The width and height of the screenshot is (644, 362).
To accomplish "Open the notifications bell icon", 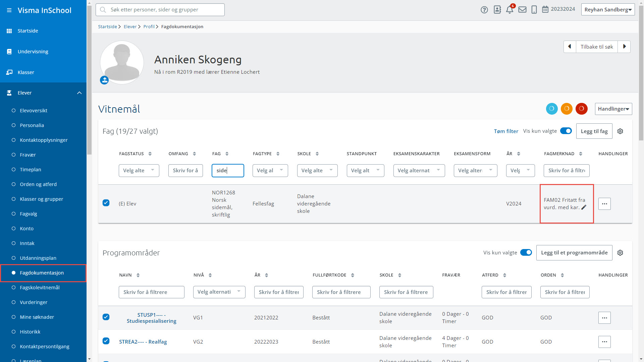I will [x=509, y=10].
